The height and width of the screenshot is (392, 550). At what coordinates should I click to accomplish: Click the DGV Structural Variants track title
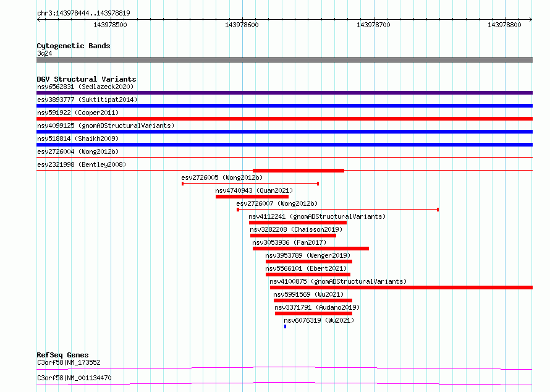pyautogui.click(x=87, y=79)
